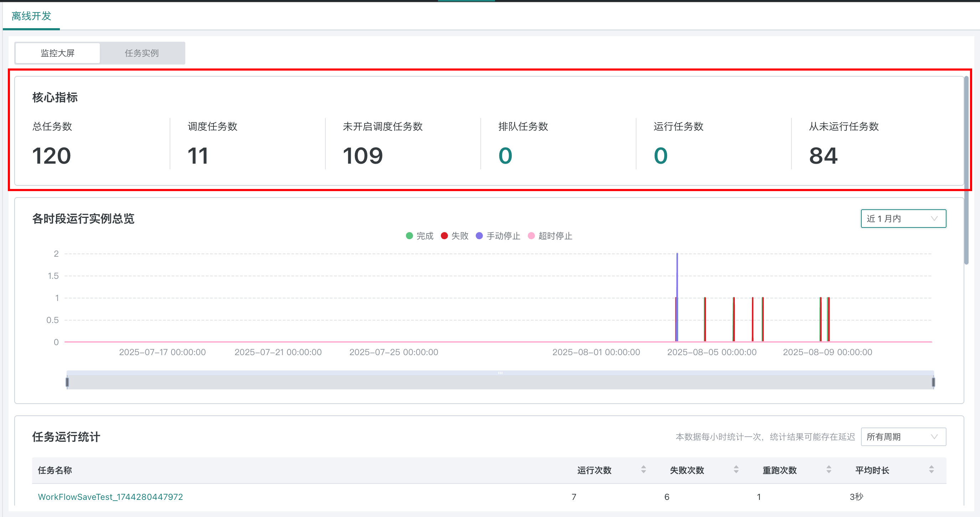The image size is (980, 517).
Task: Click the 任务名称 column header
Action: coord(55,470)
